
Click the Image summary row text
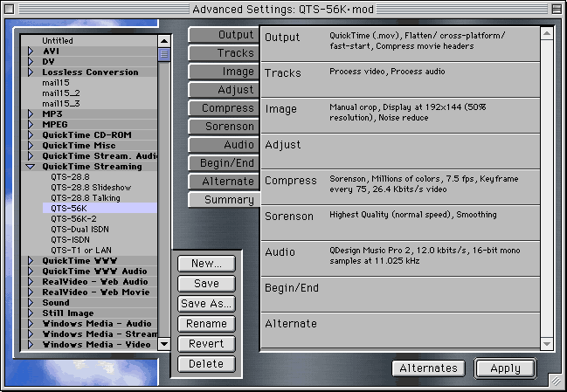point(407,113)
